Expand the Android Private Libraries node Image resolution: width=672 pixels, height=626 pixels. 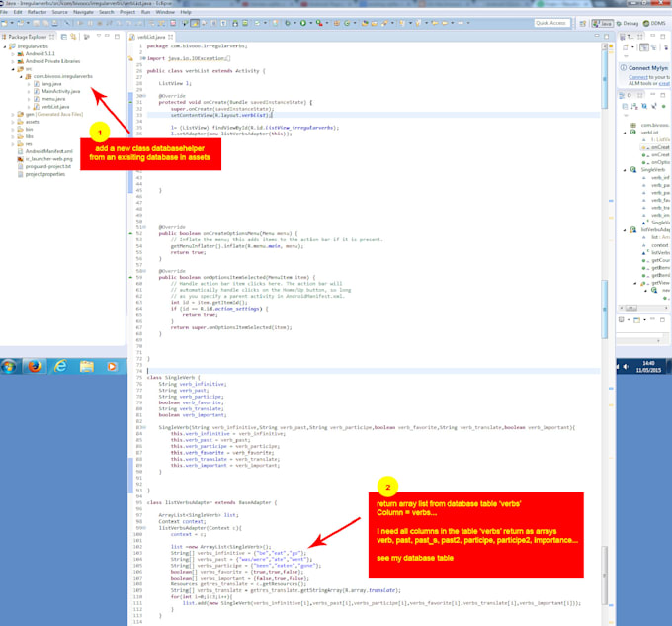[13, 61]
